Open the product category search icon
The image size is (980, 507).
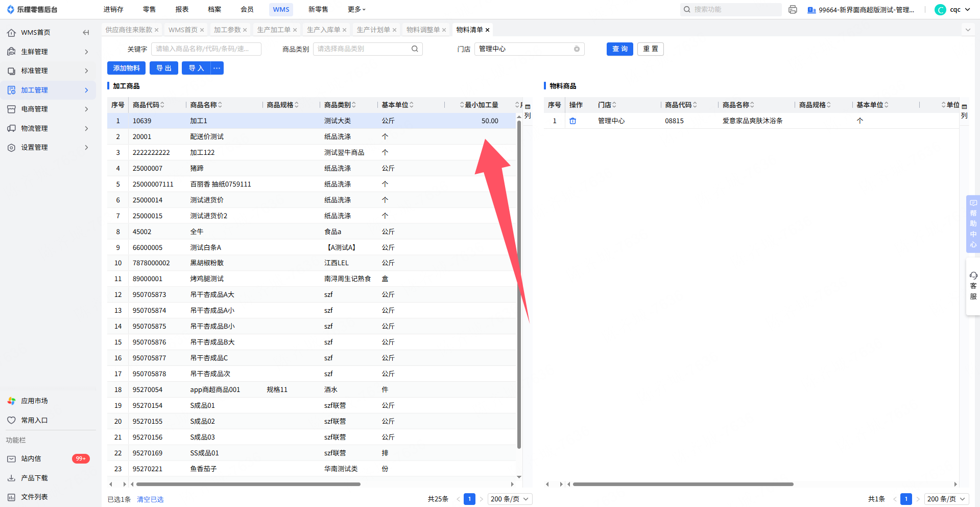415,49
